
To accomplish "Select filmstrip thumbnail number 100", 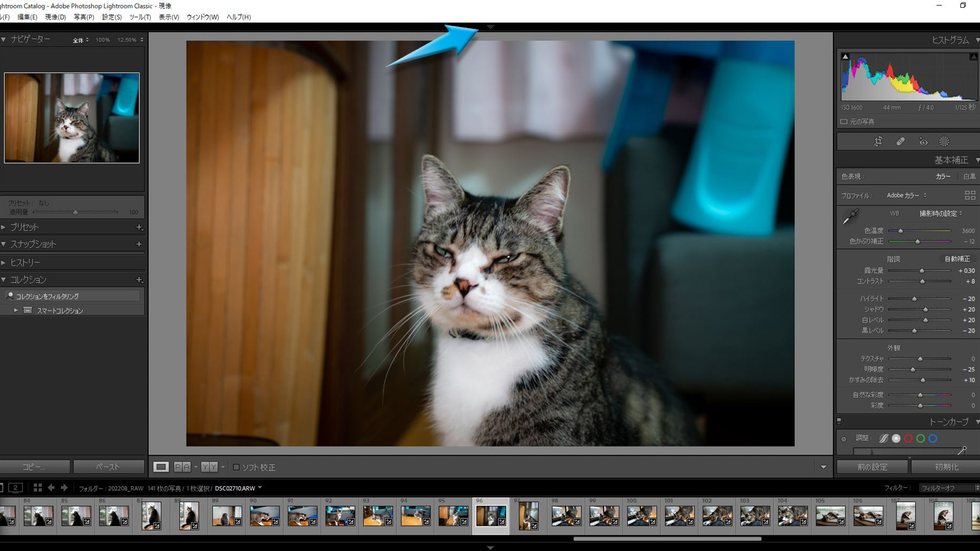I will pyautogui.click(x=642, y=516).
